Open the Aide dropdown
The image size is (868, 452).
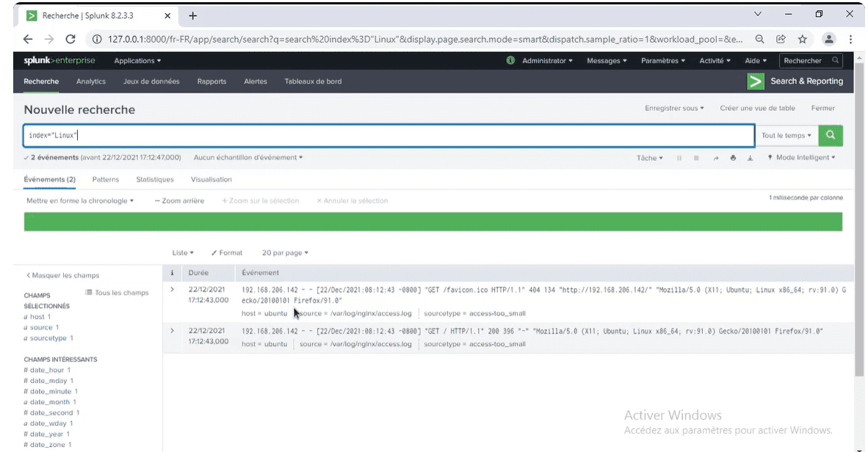coord(756,60)
